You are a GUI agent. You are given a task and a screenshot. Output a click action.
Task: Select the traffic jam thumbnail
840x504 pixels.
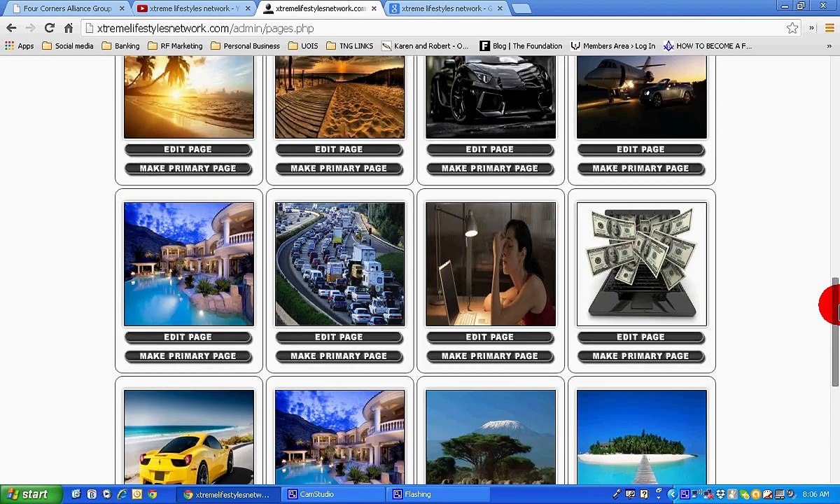[339, 264]
